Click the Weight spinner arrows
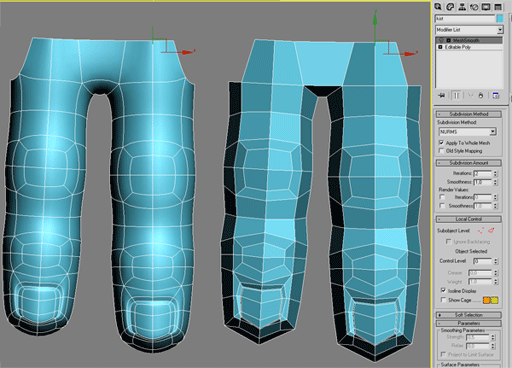Image resolution: width=512 pixels, height=368 pixels. click(495, 282)
